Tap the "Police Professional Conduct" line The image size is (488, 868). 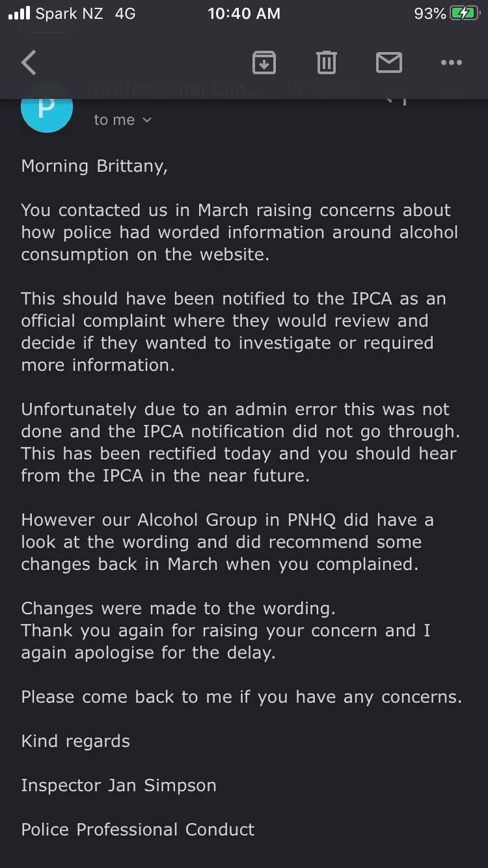pos(138,830)
